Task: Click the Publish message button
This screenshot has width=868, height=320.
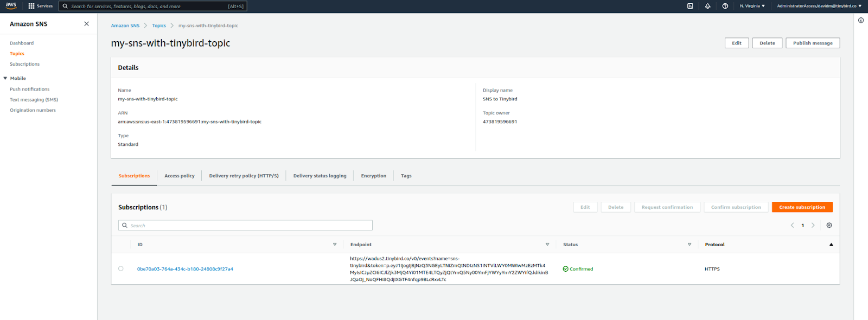Action: point(812,43)
